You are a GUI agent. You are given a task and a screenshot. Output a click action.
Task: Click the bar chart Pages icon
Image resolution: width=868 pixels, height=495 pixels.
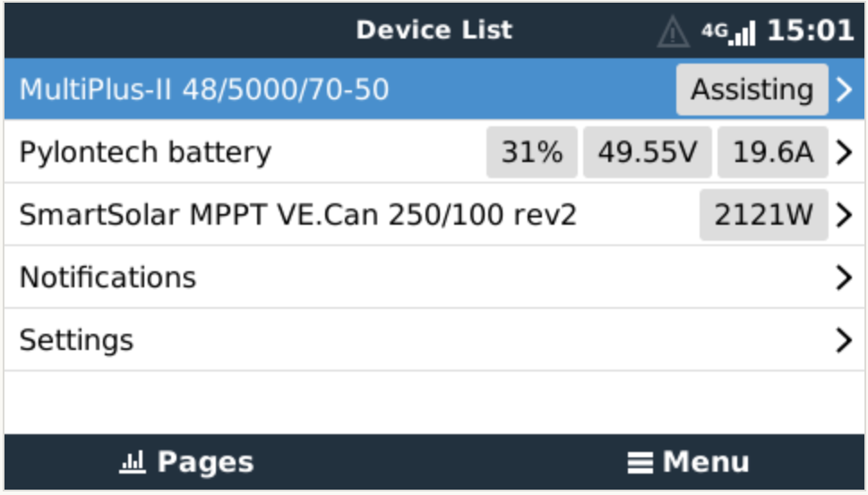[x=133, y=462]
